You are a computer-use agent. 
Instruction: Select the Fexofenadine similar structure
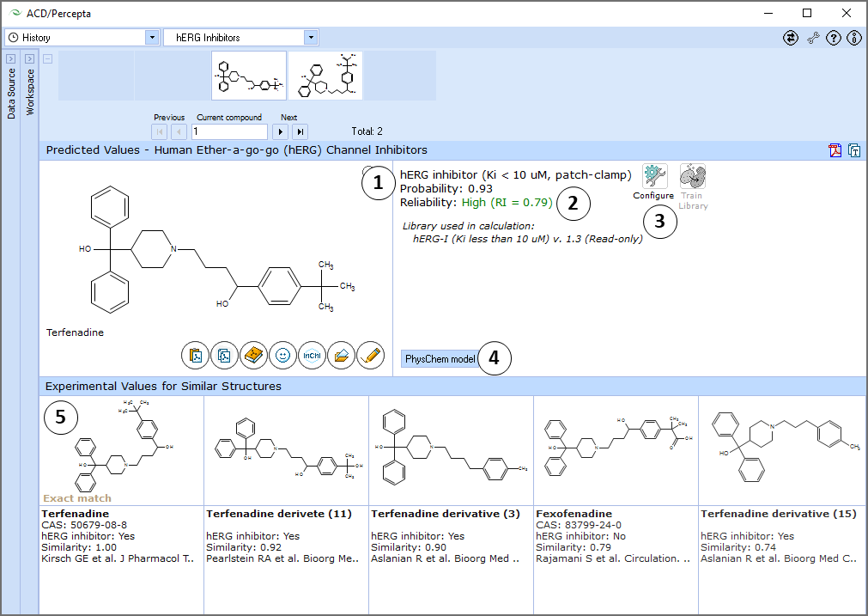[616, 450]
